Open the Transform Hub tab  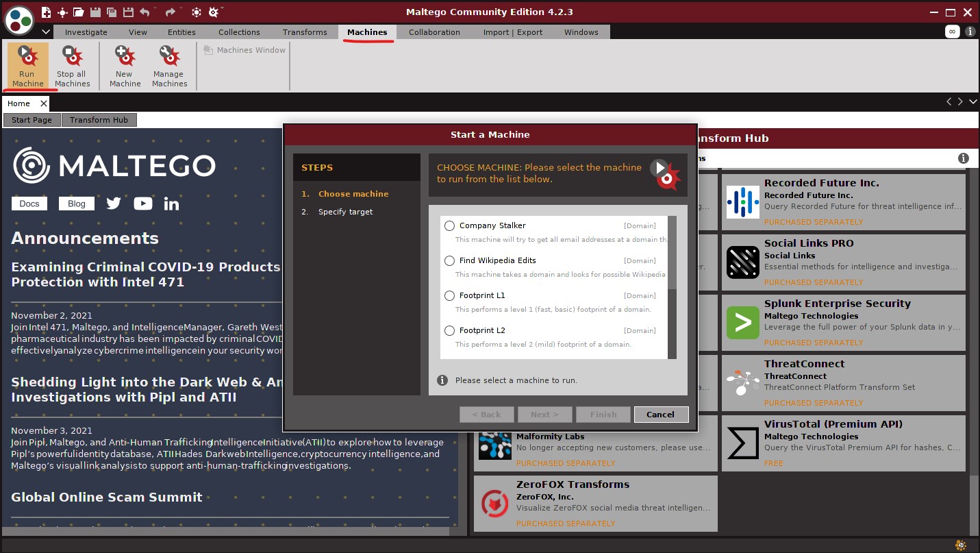pos(99,120)
